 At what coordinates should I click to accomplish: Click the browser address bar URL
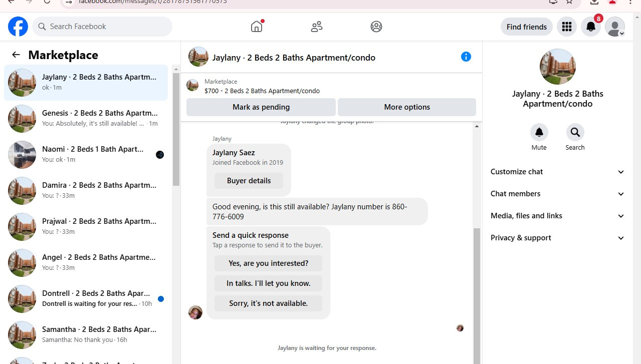point(153,2)
